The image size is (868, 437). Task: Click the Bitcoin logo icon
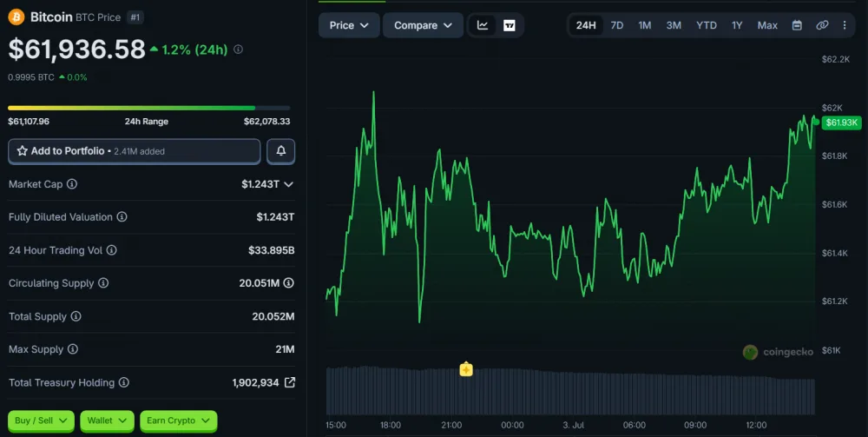point(16,17)
